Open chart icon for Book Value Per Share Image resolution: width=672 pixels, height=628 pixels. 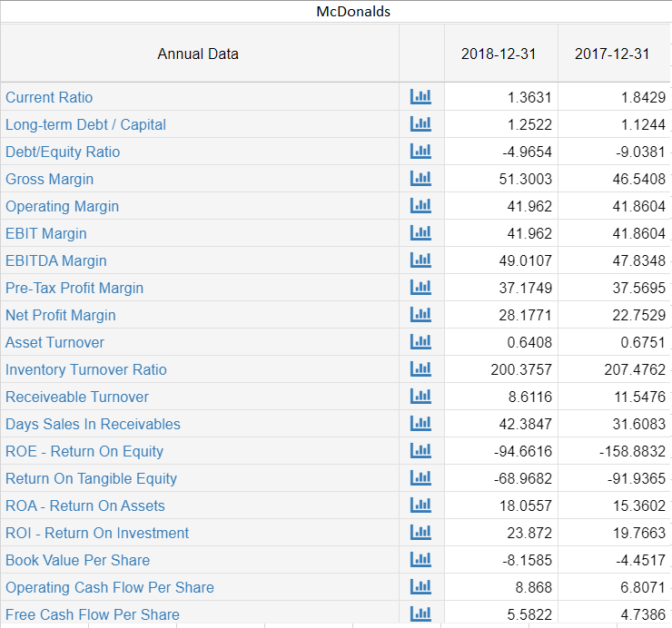click(x=420, y=559)
